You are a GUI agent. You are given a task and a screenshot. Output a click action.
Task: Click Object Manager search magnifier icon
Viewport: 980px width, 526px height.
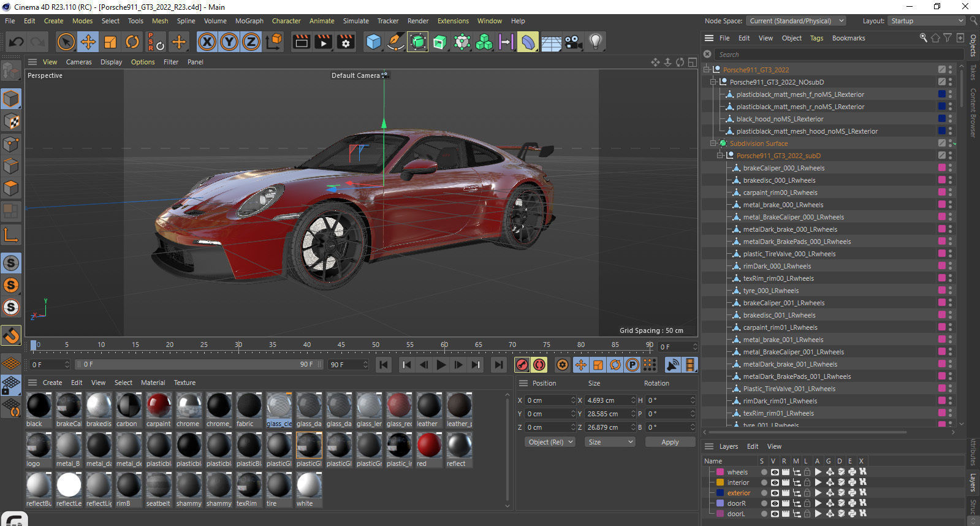pos(924,38)
